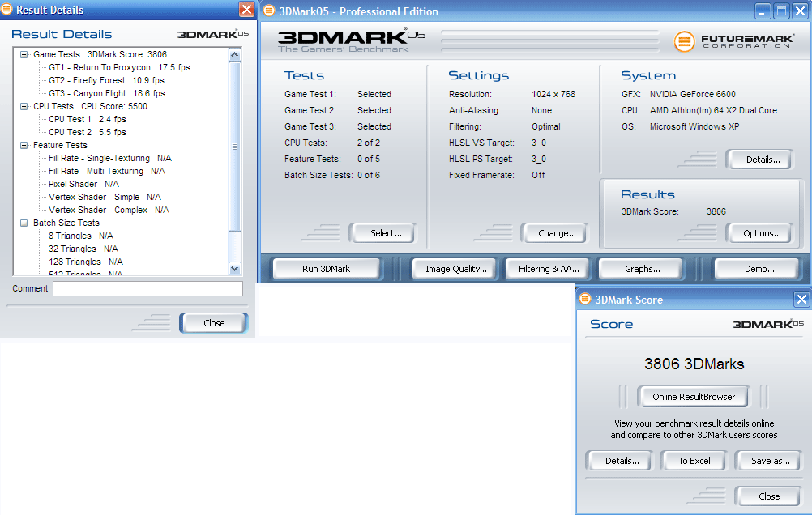Click Result Details title bar X button
This screenshot has width=812, height=515.
pyautogui.click(x=246, y=10)
